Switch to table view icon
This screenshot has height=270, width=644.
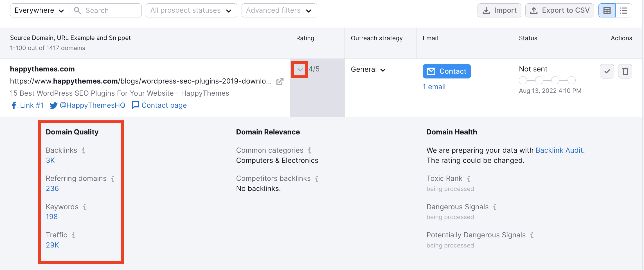pyautogui.click(x=607, y=10)
